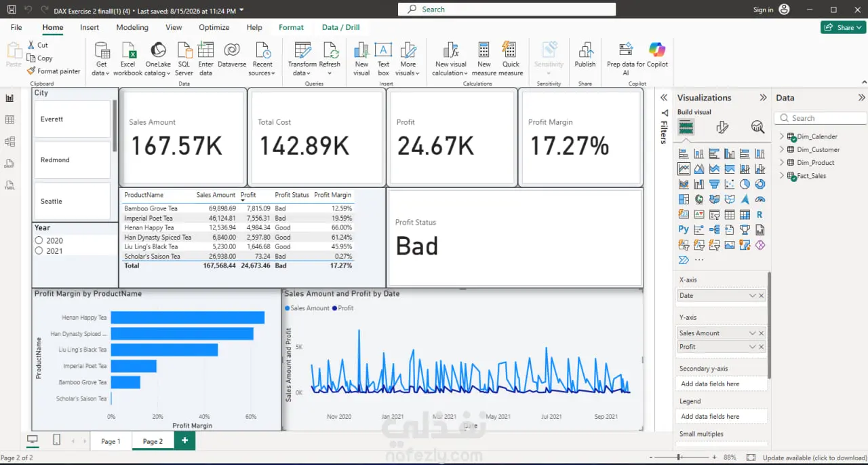Remove the Date field from X-axis

[x=762, y=296]
